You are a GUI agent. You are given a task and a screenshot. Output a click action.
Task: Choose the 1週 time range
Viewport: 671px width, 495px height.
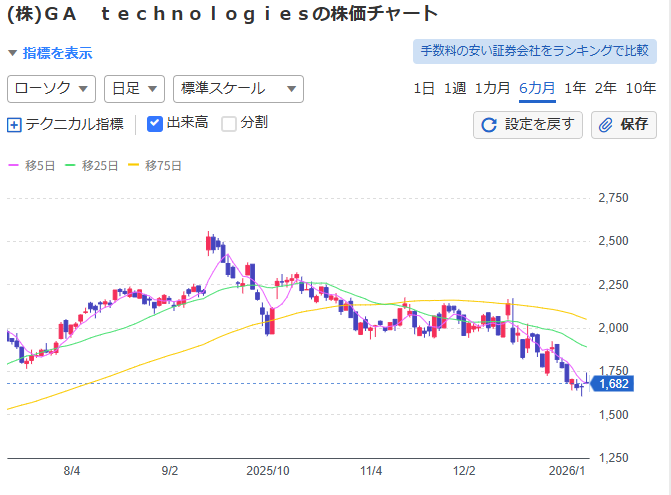point(455,88)
